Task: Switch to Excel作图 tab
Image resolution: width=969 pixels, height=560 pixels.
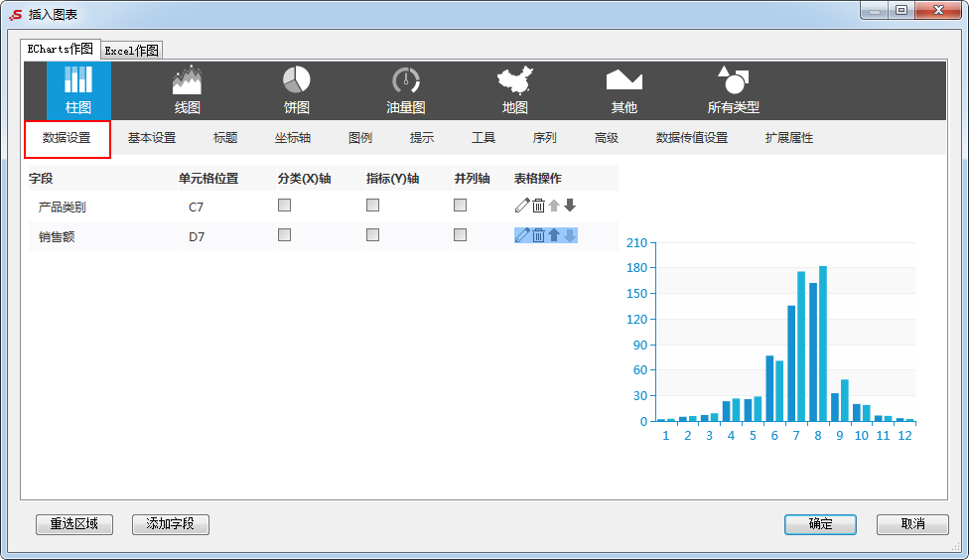Action: [x=132, y=51]
